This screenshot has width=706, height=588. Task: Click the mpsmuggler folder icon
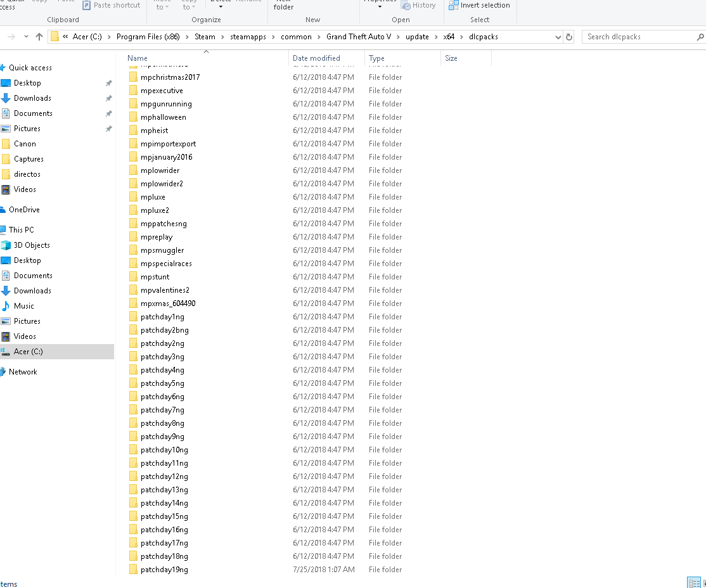coord(133,250)
